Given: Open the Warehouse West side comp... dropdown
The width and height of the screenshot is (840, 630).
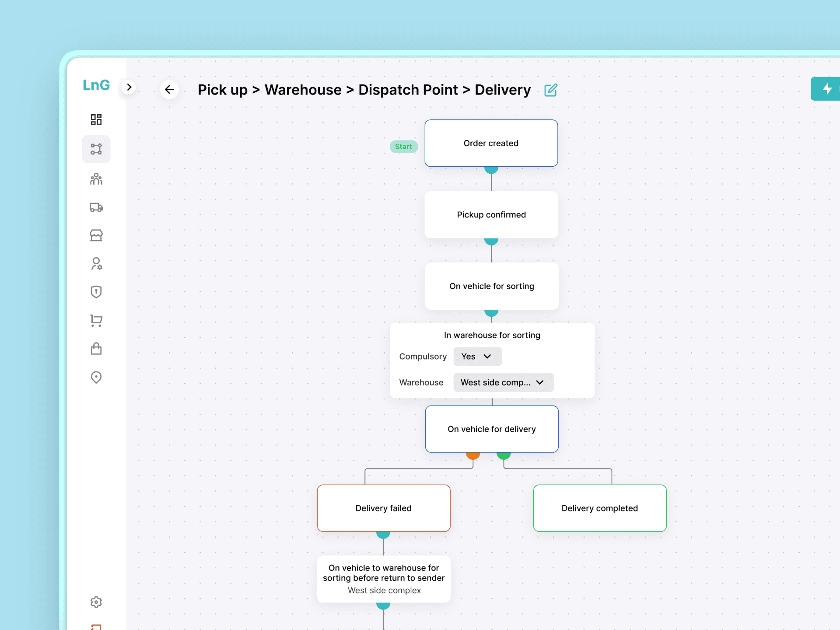Looking at the screenshot, I should point(503,382).
